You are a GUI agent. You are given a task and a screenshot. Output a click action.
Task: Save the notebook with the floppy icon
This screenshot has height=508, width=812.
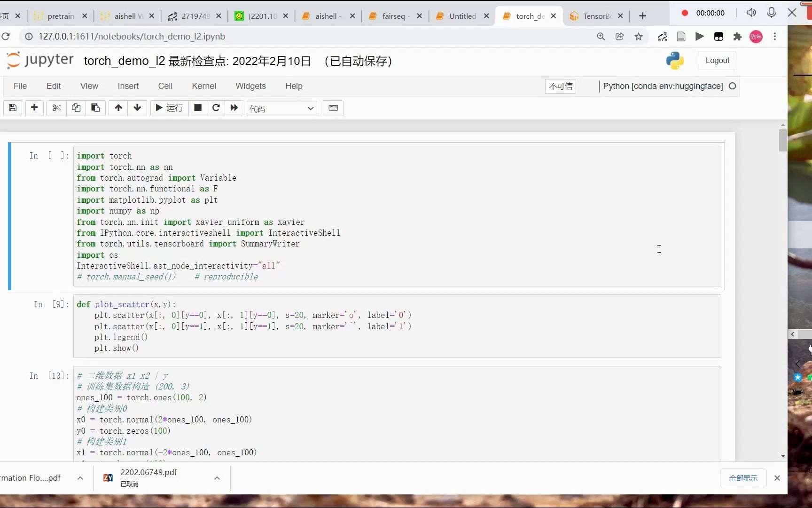click(x=13, y=108)
